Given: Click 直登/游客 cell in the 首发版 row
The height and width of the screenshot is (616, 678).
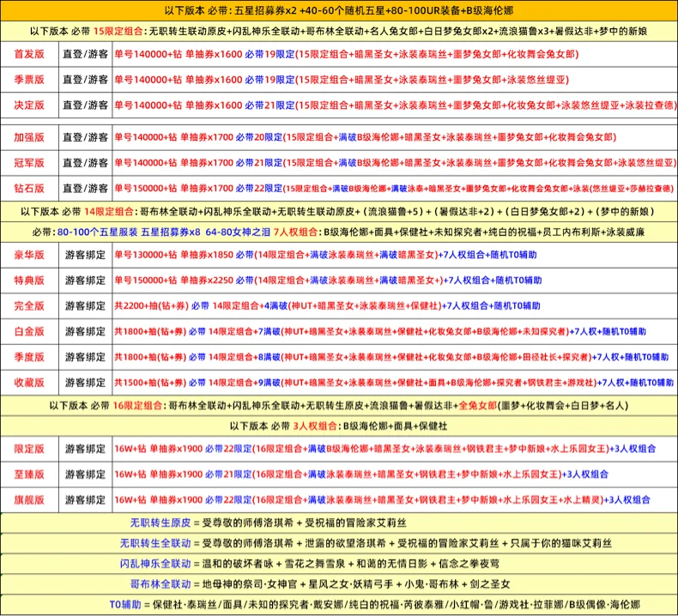Looking at the screenshot, I should point(85,55).
